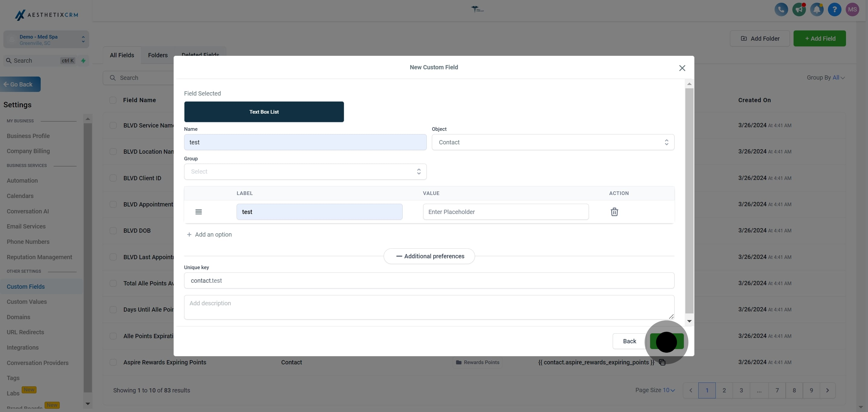Click the lightning bolt quick actions icon
The height and width of the screenshot is (412, 868).
(x=83, y=61)
